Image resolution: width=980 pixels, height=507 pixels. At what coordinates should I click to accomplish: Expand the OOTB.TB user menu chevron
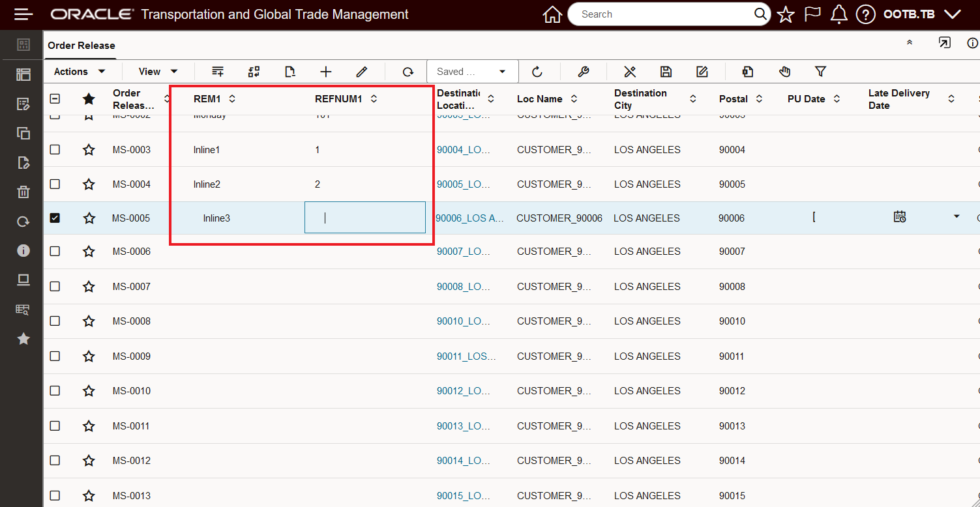coord(952,14)
